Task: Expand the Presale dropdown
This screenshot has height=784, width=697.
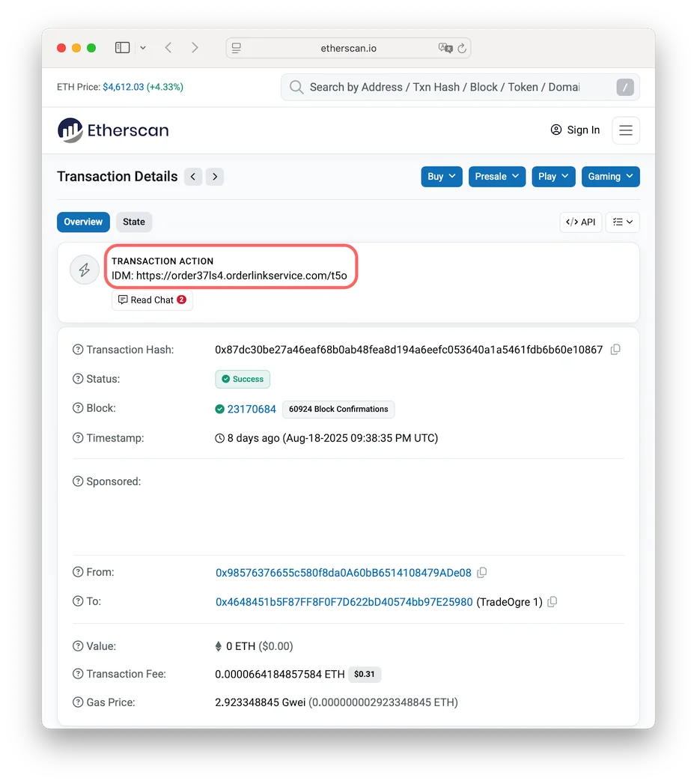Action: click(497, 177)
